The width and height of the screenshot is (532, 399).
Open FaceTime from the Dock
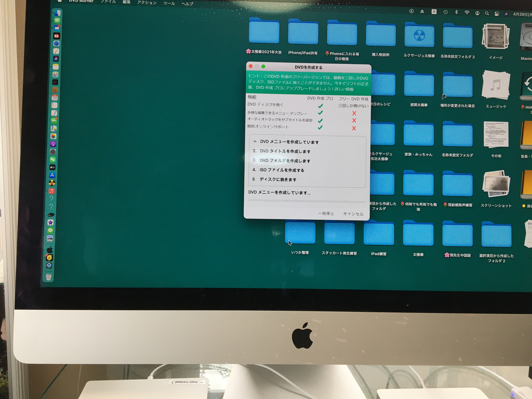pos(54,120)
